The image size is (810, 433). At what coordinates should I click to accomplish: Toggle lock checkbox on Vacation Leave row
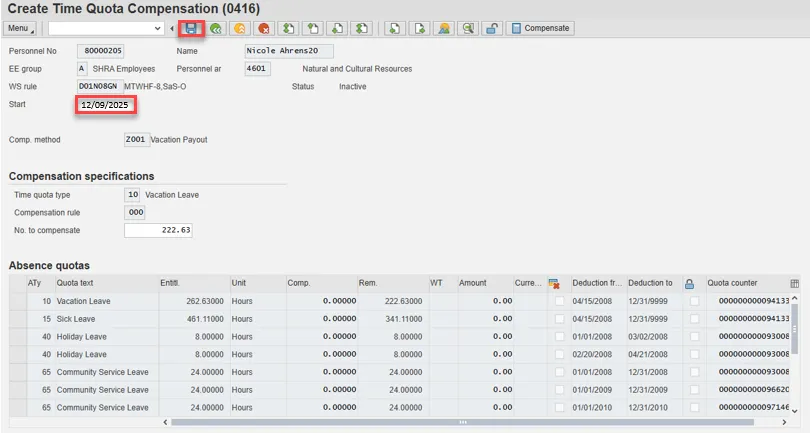pos(694,300)
